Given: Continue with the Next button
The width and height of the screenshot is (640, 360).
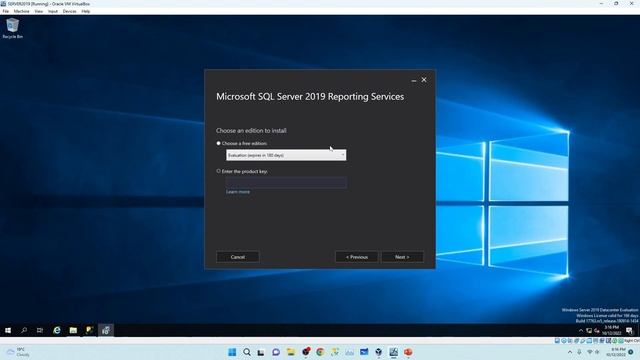Looking at the screenshot, I should (x=402, y=257).
